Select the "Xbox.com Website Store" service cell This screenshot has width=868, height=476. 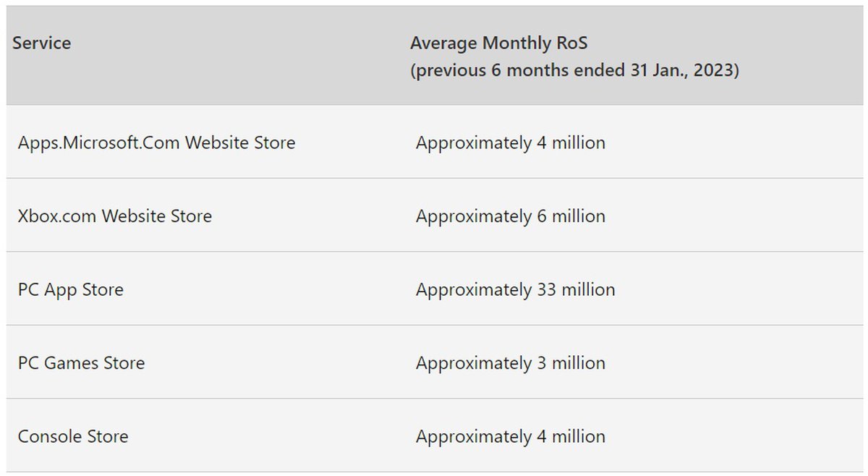coord(114,216)
